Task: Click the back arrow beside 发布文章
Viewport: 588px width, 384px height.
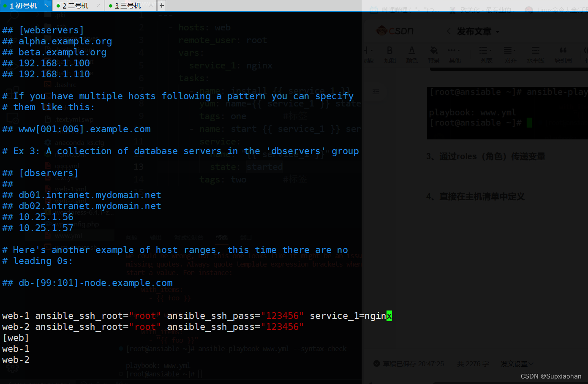Action: [x=449, y=30]
